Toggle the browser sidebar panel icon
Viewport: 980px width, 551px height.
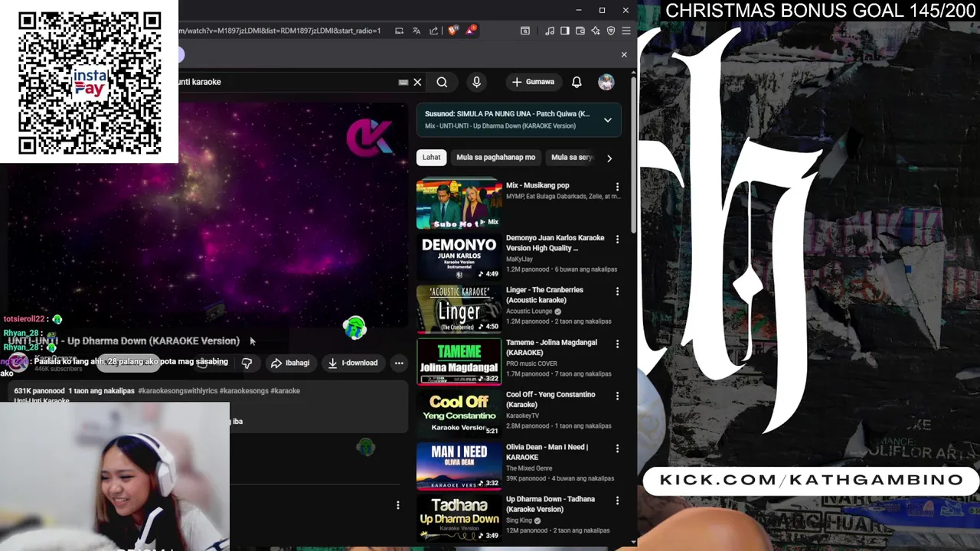pyautogui.click(x=565, y=31)
